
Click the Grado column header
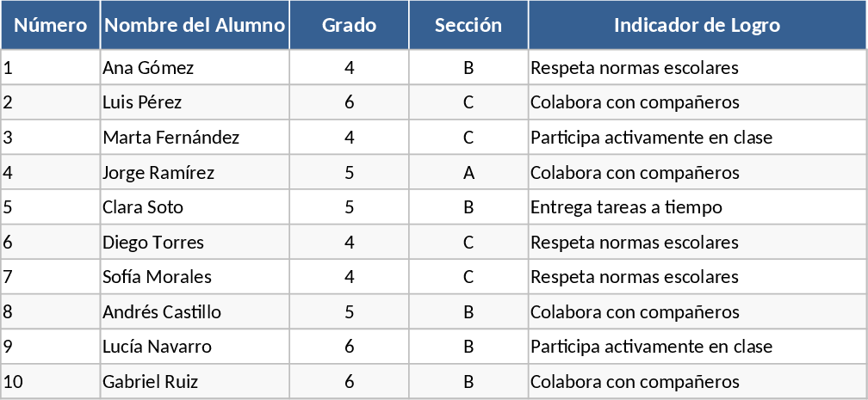coord(349,25)
